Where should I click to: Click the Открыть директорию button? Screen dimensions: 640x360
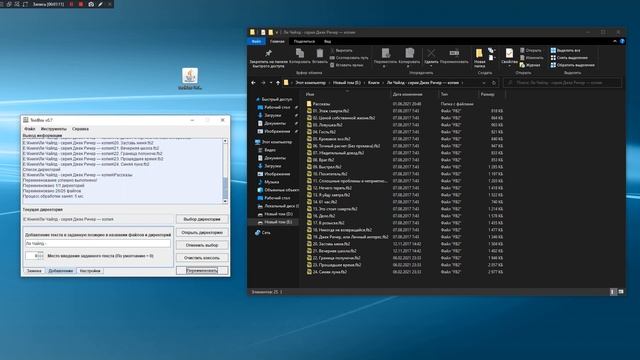pyautogui.click(x=202, y=232)
